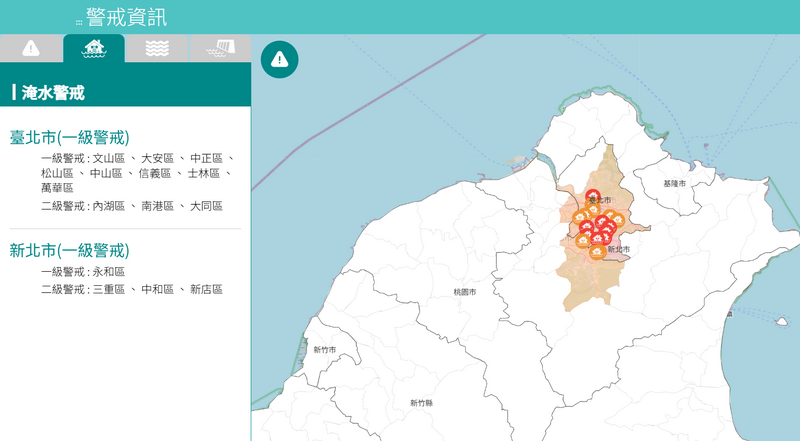Image resolution: width=800 pixels, height=441 pixels.
Task: Select 中山區 district text
Action: click(106, 174)
